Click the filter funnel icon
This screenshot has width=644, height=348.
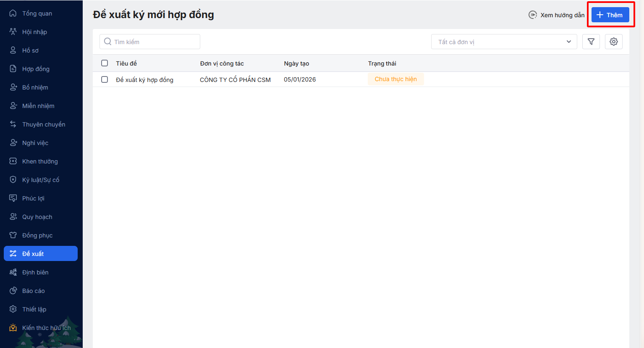coord(591,42)
